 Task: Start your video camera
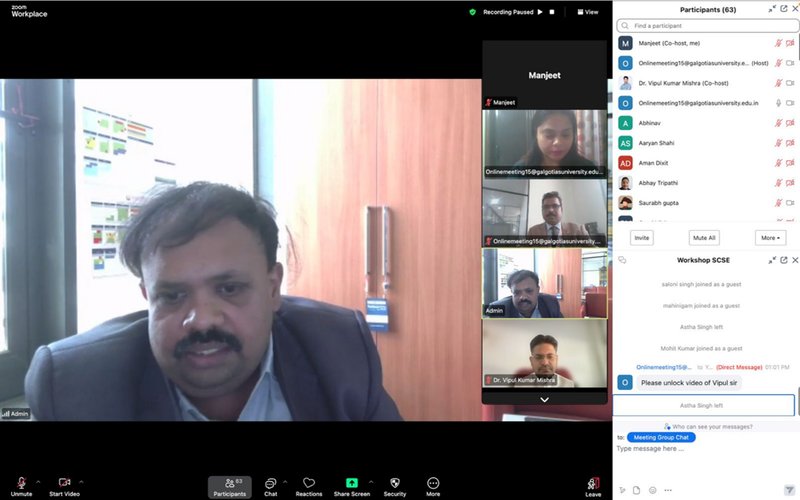pyautogui.click(x=64, y=485)
